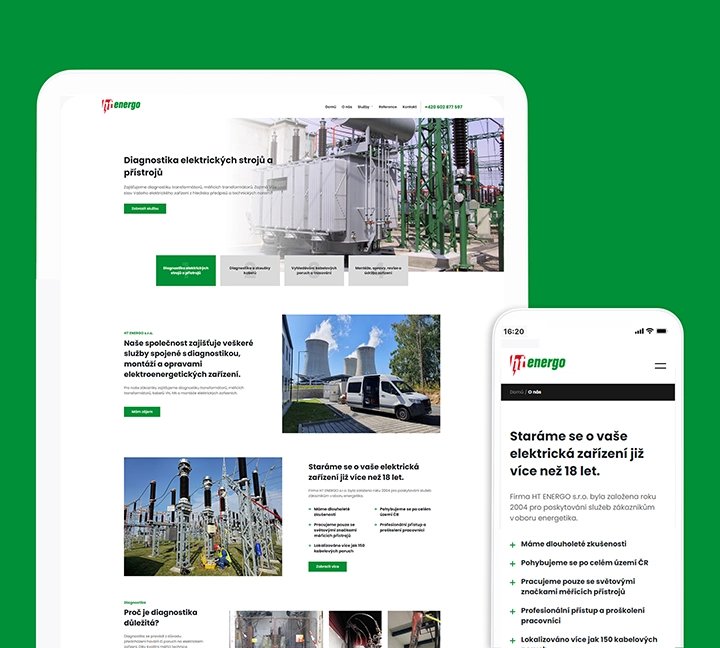Click plus icon beside Máme dlouholeté zkušenosti
The height and width of the screenshot is (648, 720).
[512, 545]
